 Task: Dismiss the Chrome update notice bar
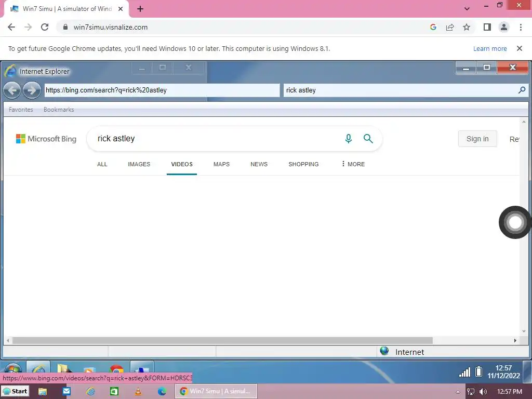(519, 48)
